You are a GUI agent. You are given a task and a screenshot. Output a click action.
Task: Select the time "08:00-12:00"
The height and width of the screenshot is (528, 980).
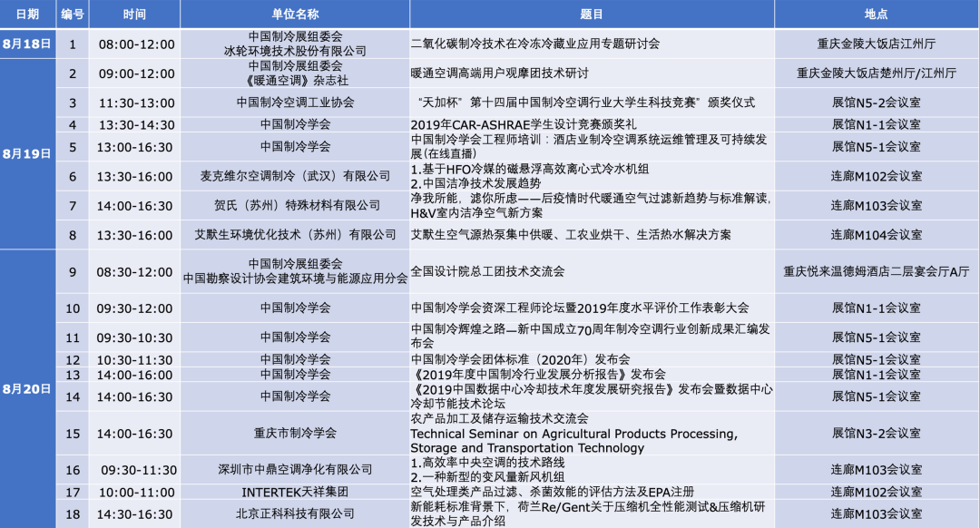(136, 44)
